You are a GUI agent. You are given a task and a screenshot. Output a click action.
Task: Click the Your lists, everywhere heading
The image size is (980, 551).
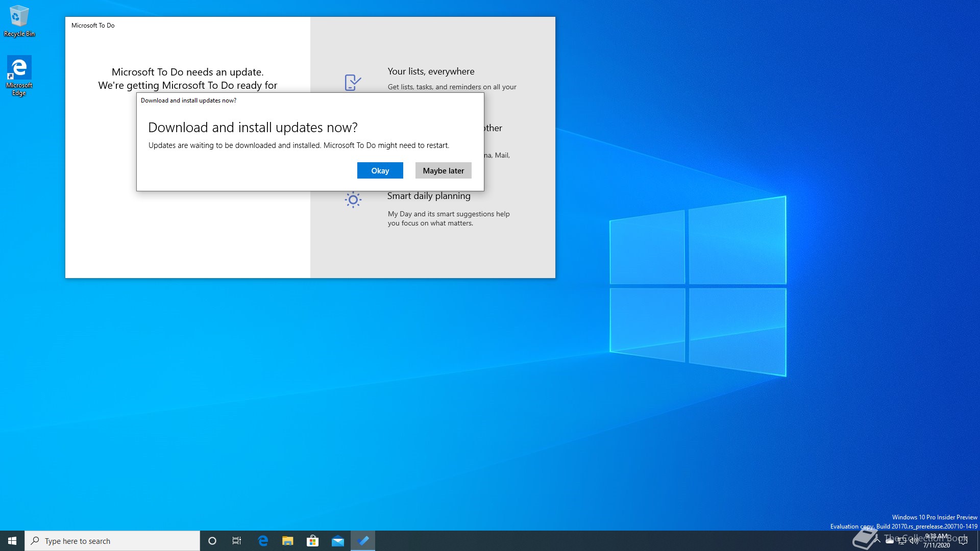pyautogui.click(x=431, y=71)
